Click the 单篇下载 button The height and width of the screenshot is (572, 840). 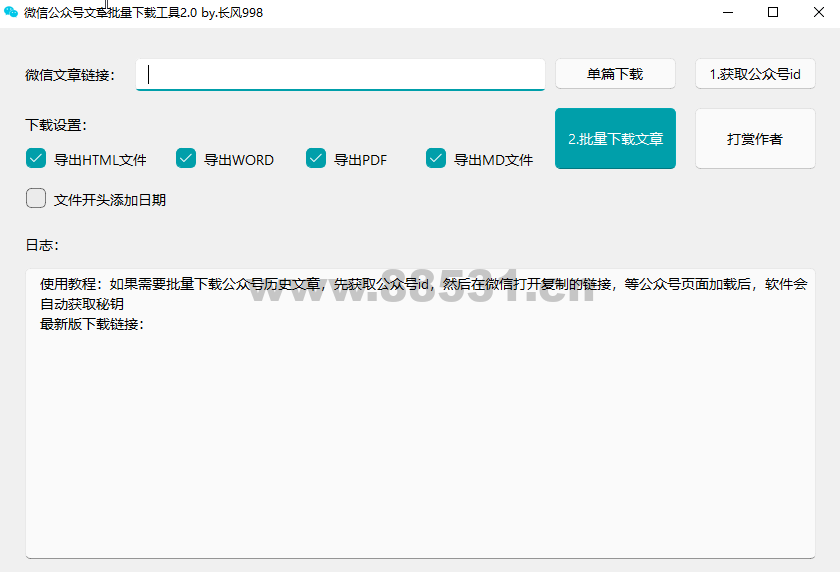(615, 74)
